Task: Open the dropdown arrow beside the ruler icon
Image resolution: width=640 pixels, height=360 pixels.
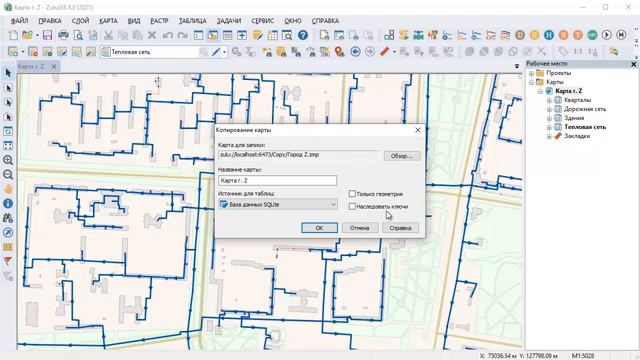Action: [x=394, y=52]
